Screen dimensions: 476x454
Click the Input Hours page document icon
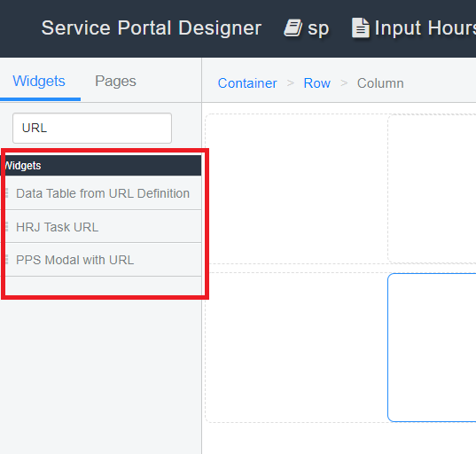coord(361,28)
